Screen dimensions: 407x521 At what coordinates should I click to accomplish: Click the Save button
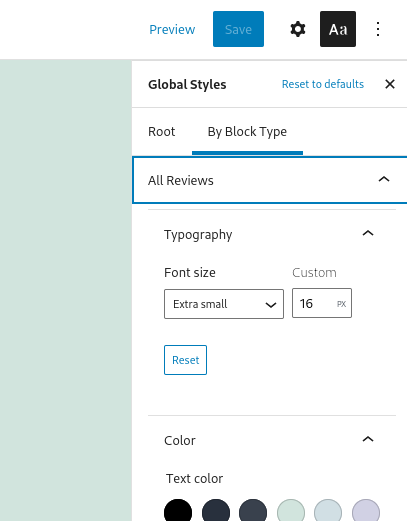(x=238, y=29)
